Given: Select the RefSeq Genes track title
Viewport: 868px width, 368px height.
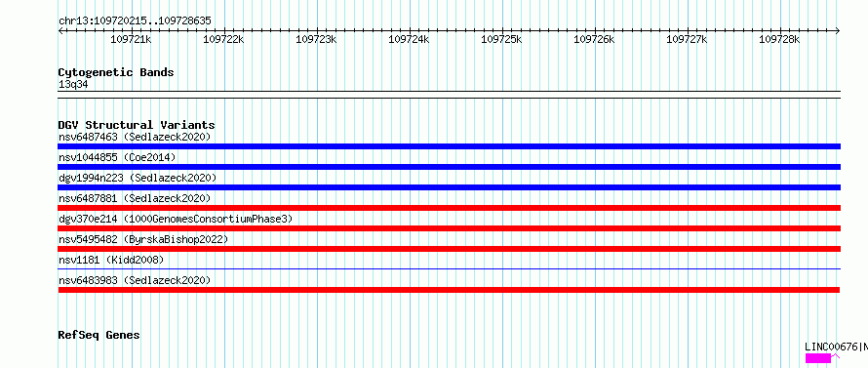Looking at the screenshot, I should (x=99, y=336).
